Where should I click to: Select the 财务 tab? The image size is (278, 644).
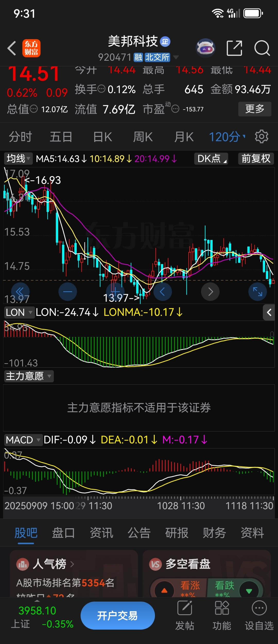(x=214, y=533)
